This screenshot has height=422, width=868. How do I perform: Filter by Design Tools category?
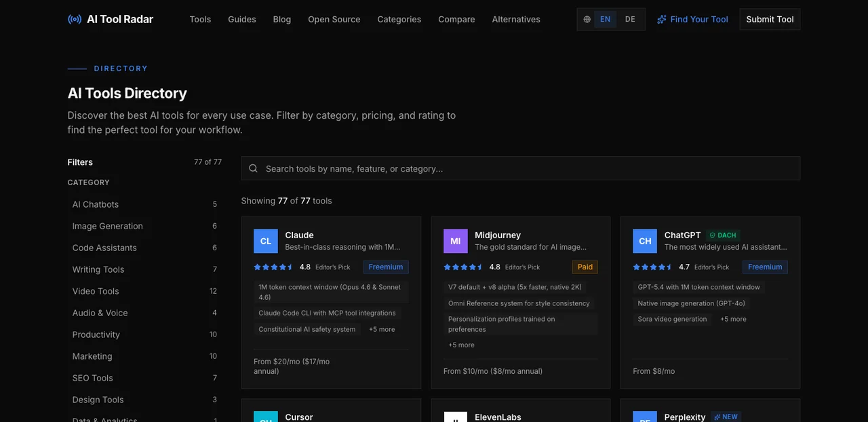144,400
